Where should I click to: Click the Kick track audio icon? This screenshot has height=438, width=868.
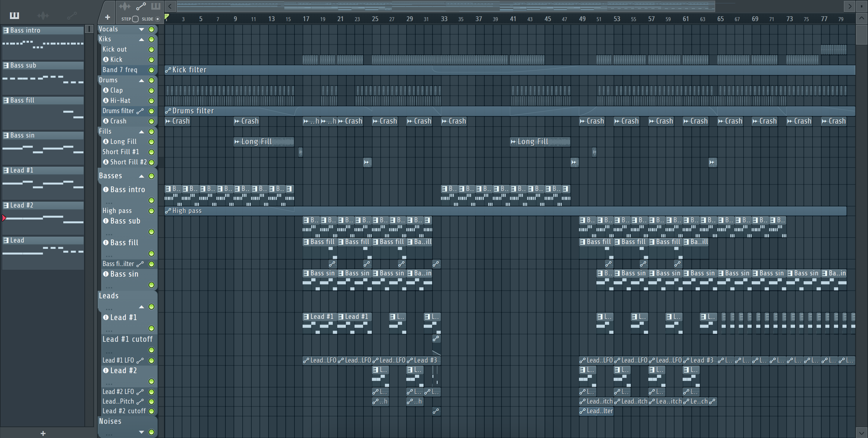pyautogui.click(x=106, y=60)
